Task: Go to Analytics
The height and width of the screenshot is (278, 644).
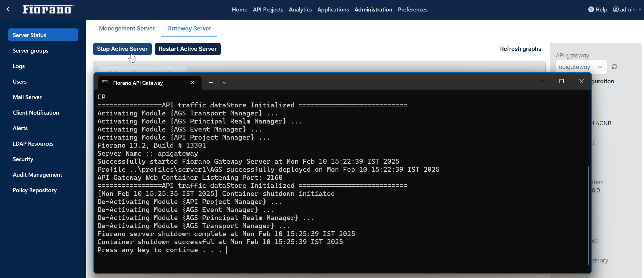Action: click(300, 9)
